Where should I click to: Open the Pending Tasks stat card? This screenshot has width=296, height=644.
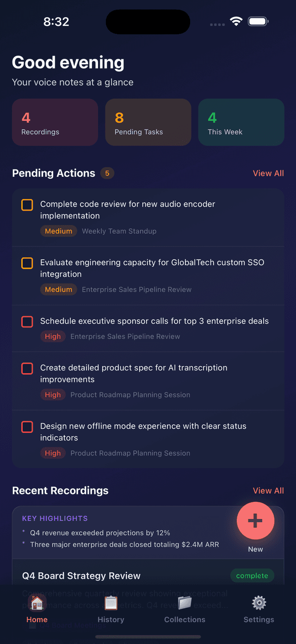pyautogui.click(x=148, y=122)
